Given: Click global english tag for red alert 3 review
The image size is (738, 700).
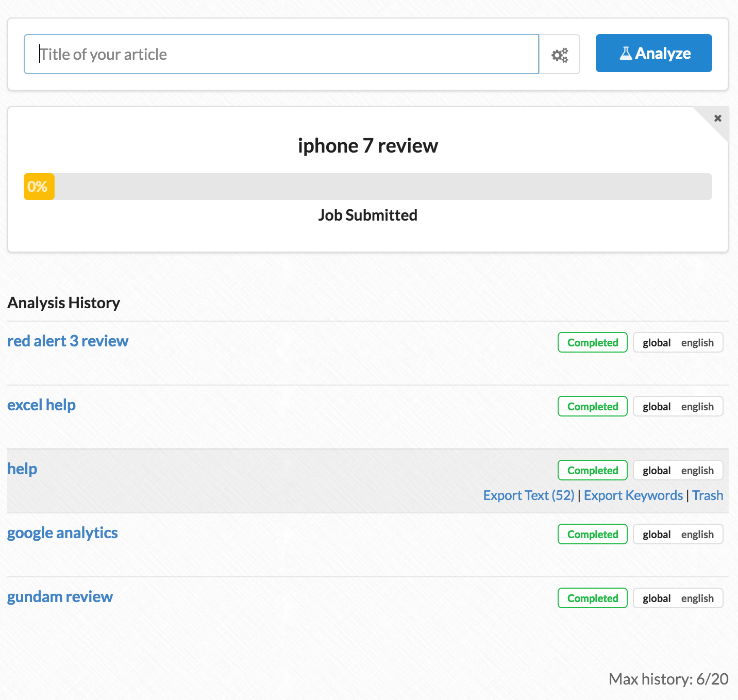Looking at the screenshot, I should 678,342.
